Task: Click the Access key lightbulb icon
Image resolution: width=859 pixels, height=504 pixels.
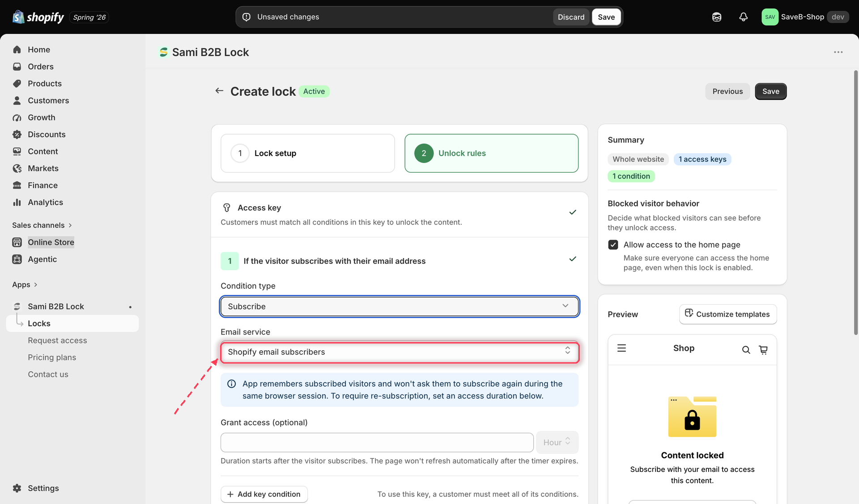Action: pyautogui.click(x=227, y=208)
